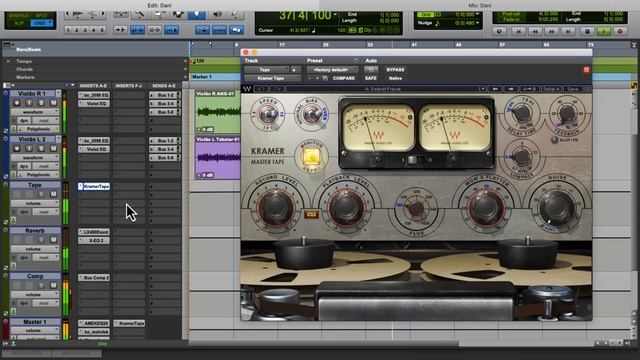Click the A->B copy button
640x360 pixels.
point(530,89)
